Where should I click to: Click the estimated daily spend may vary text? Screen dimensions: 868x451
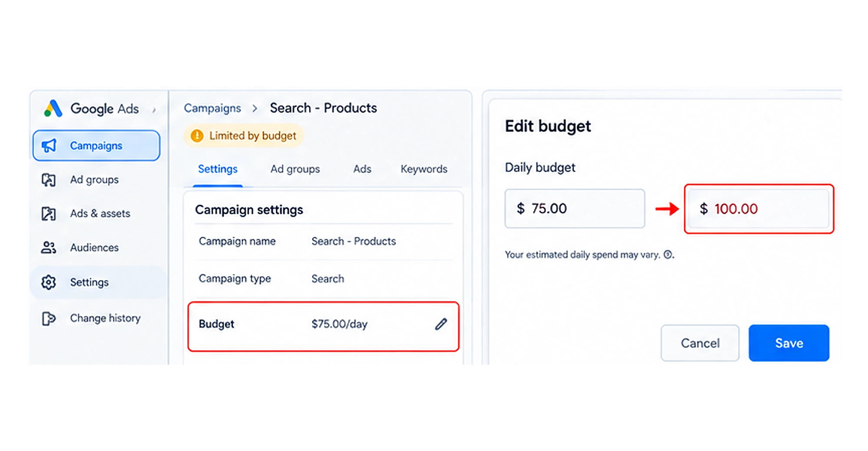(x=582, y=255)
